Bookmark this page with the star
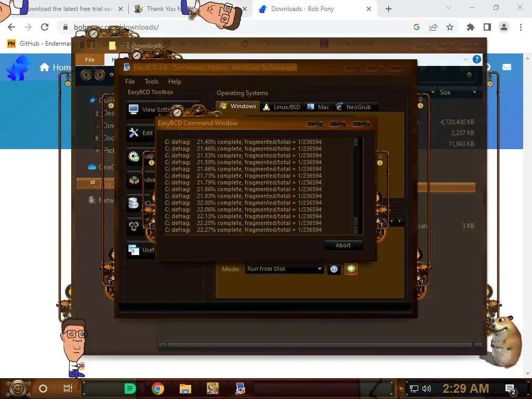Viewport: 532px width, 399px height. tap(450, 27)
